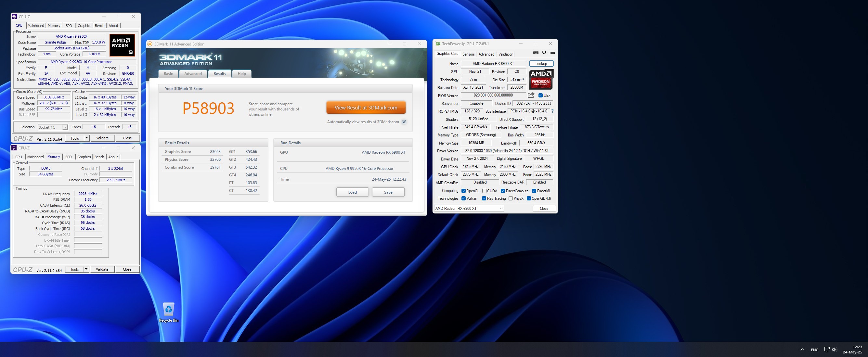
Task: Click the volume speaker icon in system tray
Action: pyautogui.click(x=834, y=350)
